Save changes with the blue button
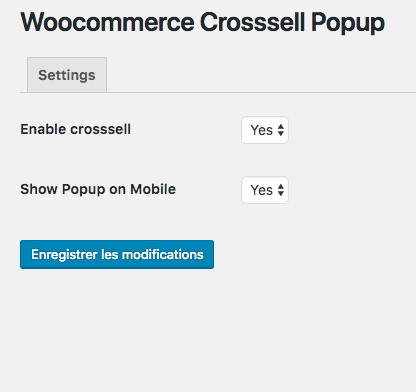Viewport: 416px width, 392px height. [x=117, y=254]
